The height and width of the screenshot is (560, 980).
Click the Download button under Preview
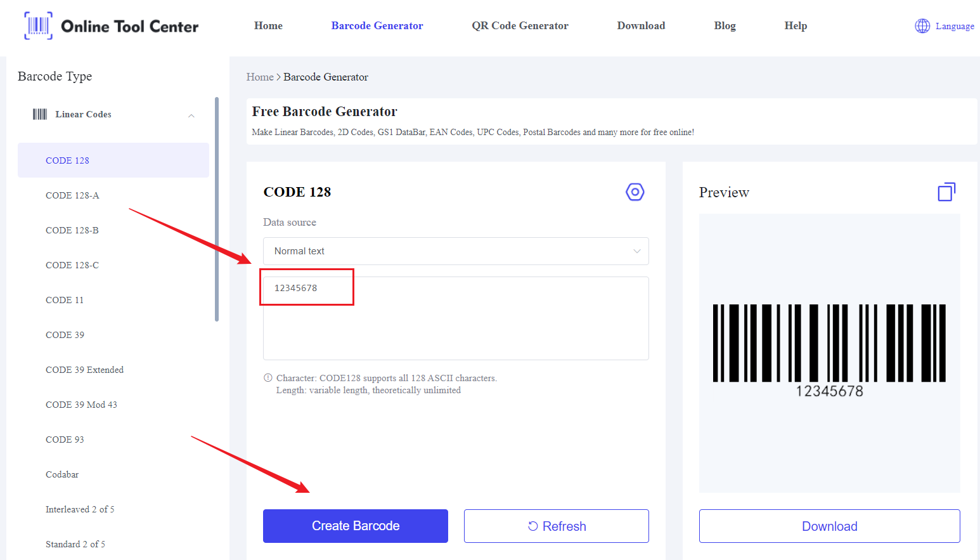(x=829, y=526)
